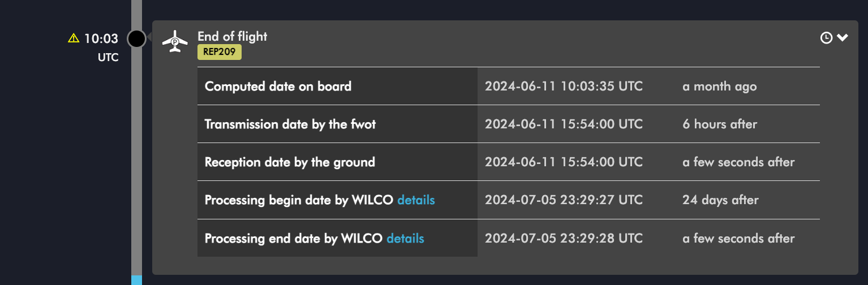
Task: Click the REP209 yellow badge
Action: coord(220,52)
